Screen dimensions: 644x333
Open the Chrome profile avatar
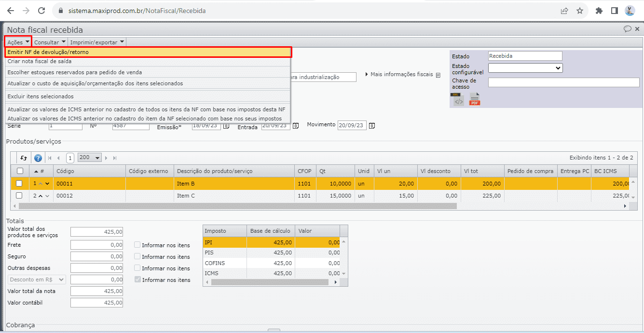click(x=630, y=11)
